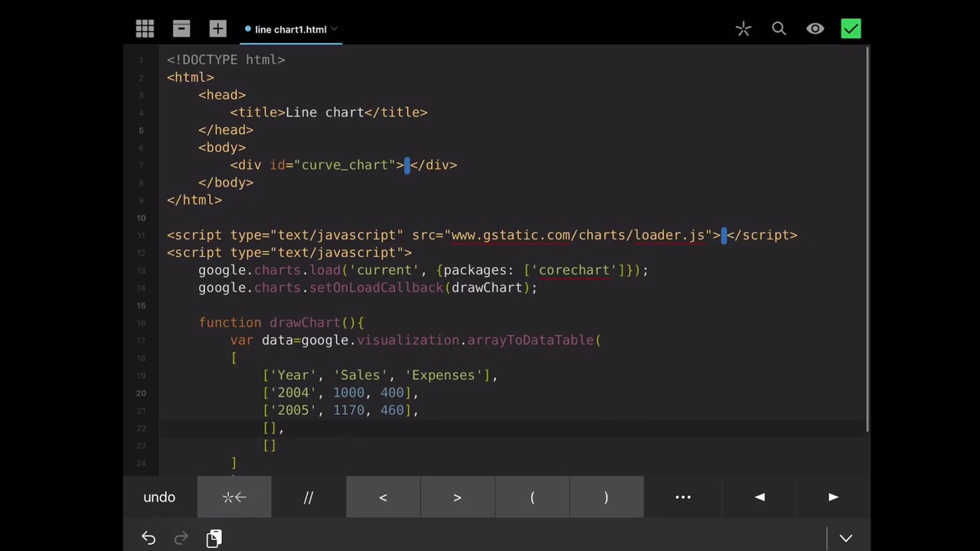Click the 'Line chart' title text
980x551 pixels.
pyautogui.click(x=325, y=112)
